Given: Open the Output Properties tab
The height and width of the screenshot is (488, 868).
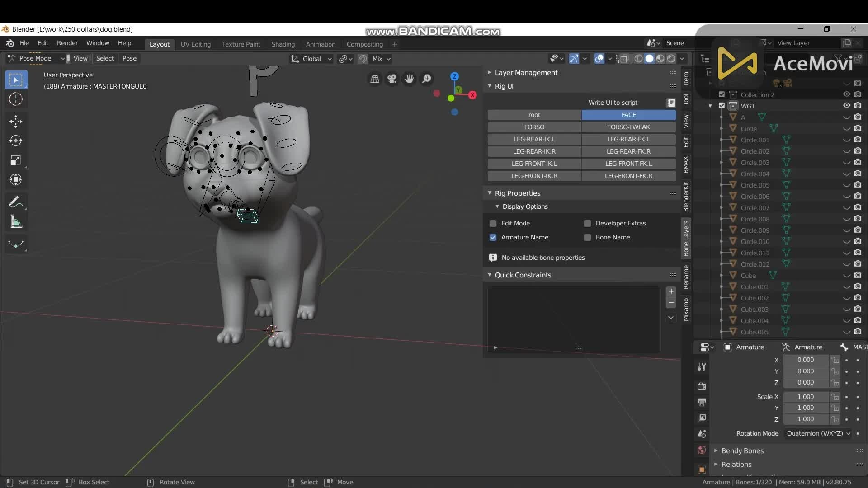Looking at the screenshot, I should 702,402.
